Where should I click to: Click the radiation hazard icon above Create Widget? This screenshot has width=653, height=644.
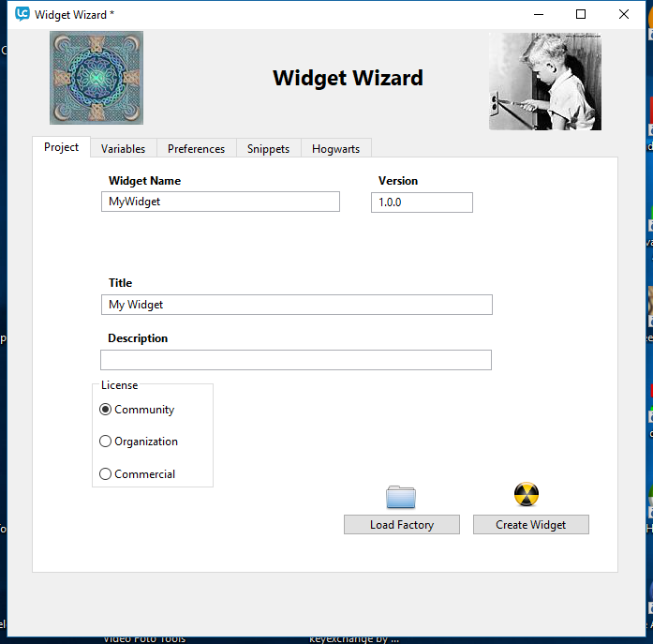(x=527, y=494)
